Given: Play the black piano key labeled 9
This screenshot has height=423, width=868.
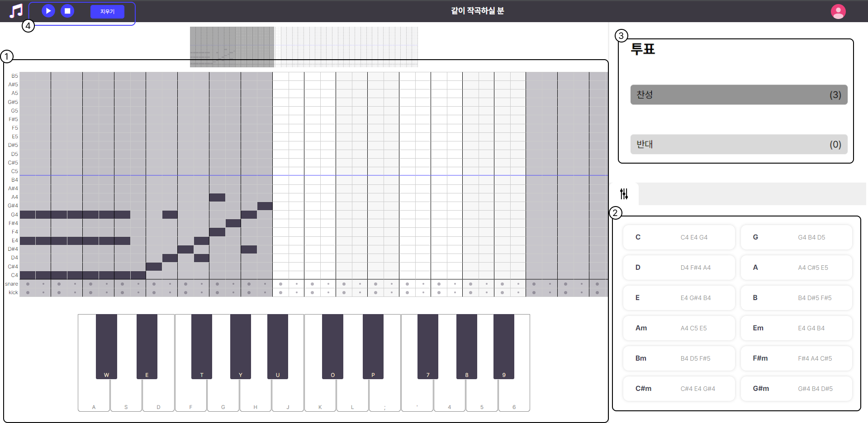Looking at the screenshot, I should [x=504, y=347].
